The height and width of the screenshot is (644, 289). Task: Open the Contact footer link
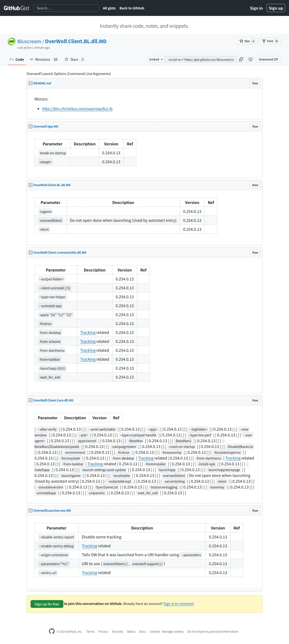155,632
